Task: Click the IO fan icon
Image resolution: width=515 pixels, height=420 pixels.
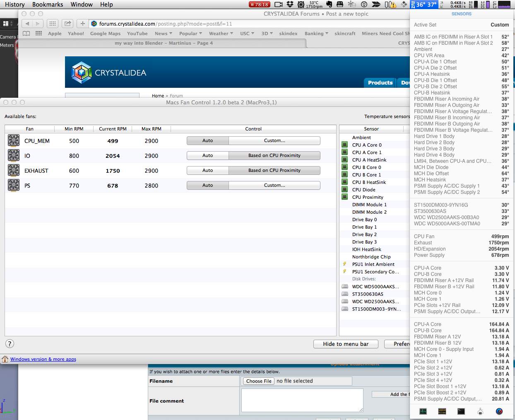Action: [x=14, y=155]
